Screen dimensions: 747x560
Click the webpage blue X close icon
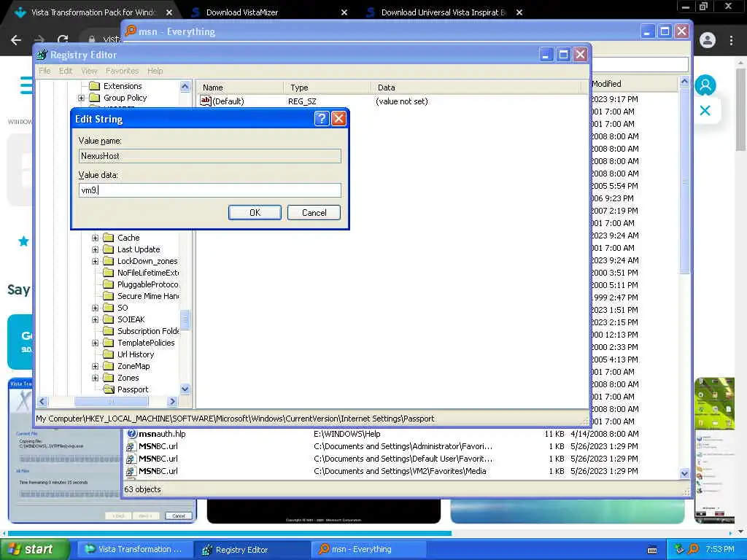pyautogui.click(x=705, y=111)
